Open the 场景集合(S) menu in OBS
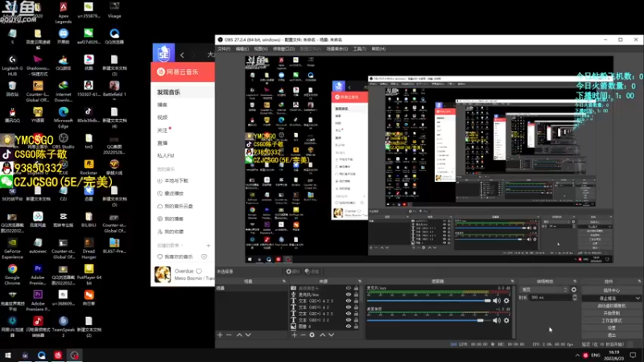Image resolution: width=644 pixels, height=362 pixels. pyautogui.click(x=336, y=49)
